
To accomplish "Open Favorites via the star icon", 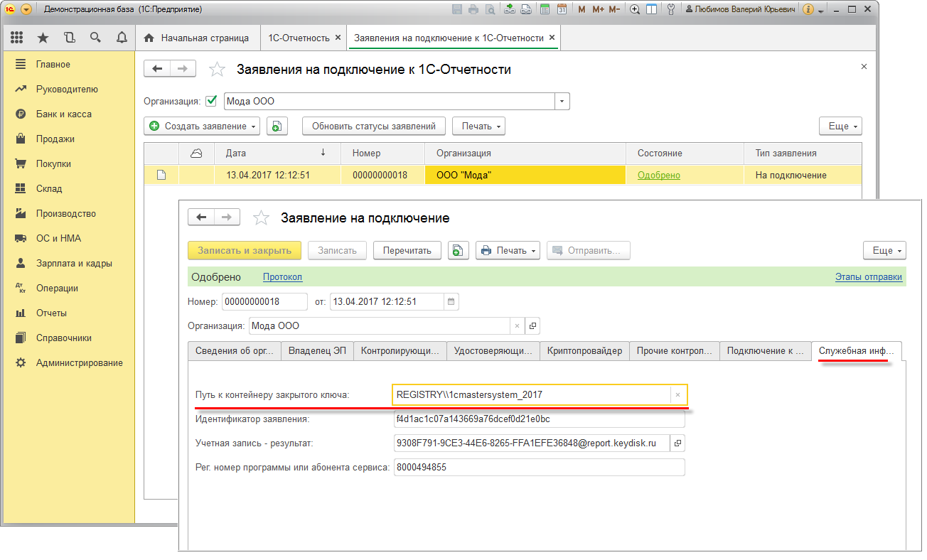I will (x=43, y=38).
